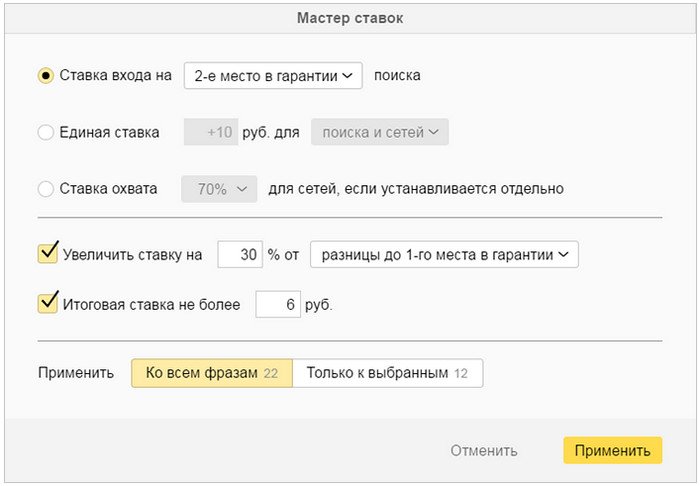Click the 'Отменить' link

[x=483, y=450]
